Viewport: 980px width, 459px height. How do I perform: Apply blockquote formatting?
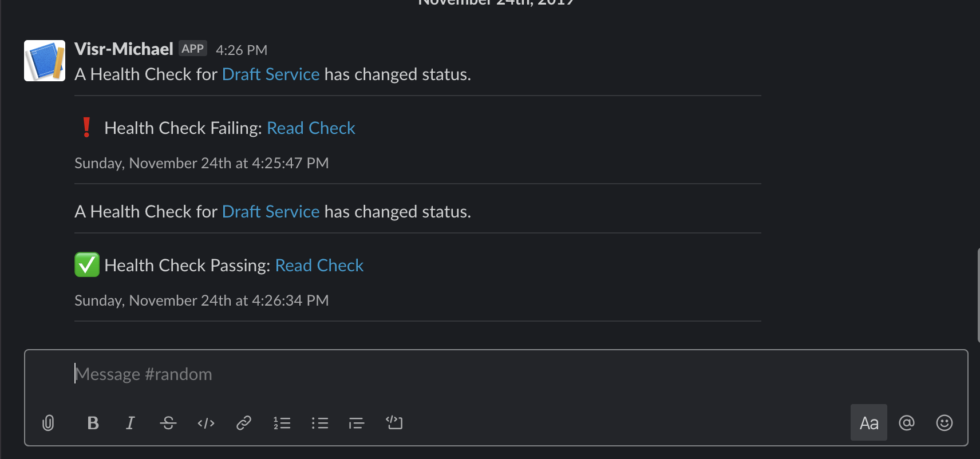coord(357,423)
